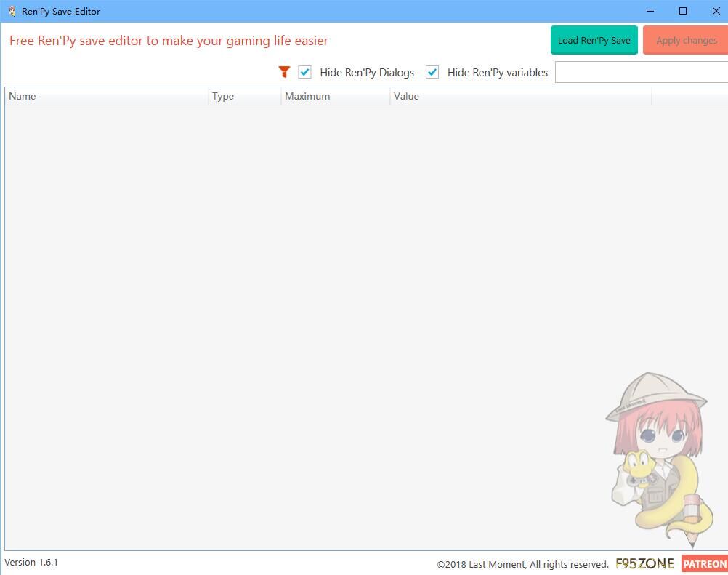Click the Ren'Py Save Editor title bar icon
The width and height of the screenshot is (728, 575).
tap(12, 11)
